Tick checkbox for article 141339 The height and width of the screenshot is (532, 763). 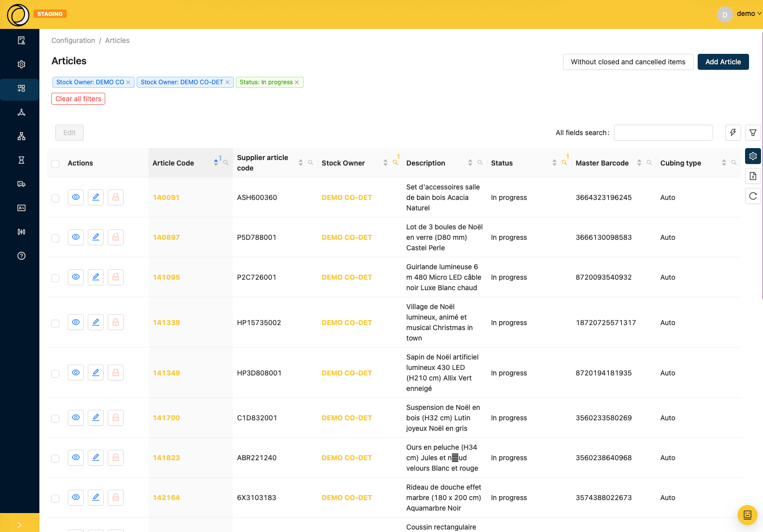(x=55, y=324)
